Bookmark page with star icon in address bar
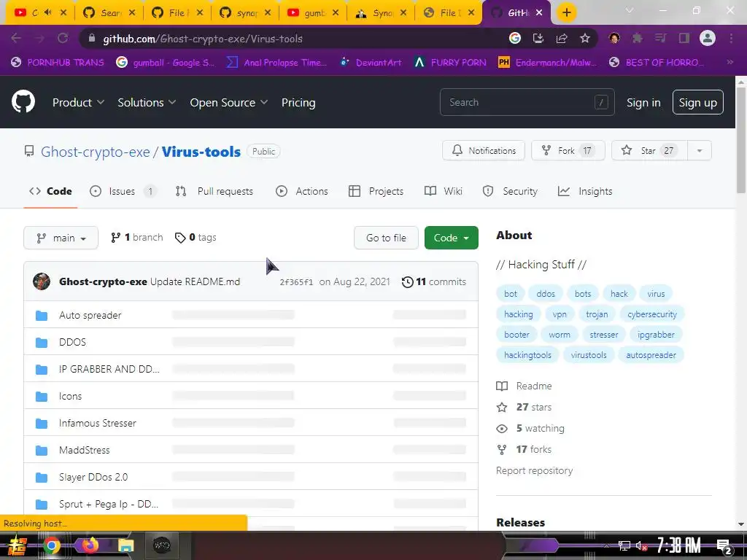 point(585,39)
